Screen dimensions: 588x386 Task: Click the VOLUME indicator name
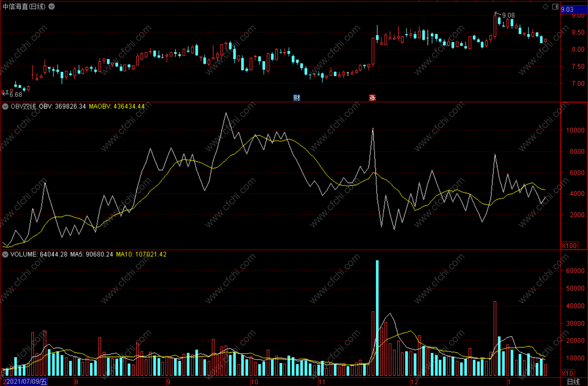coord(23,254)
